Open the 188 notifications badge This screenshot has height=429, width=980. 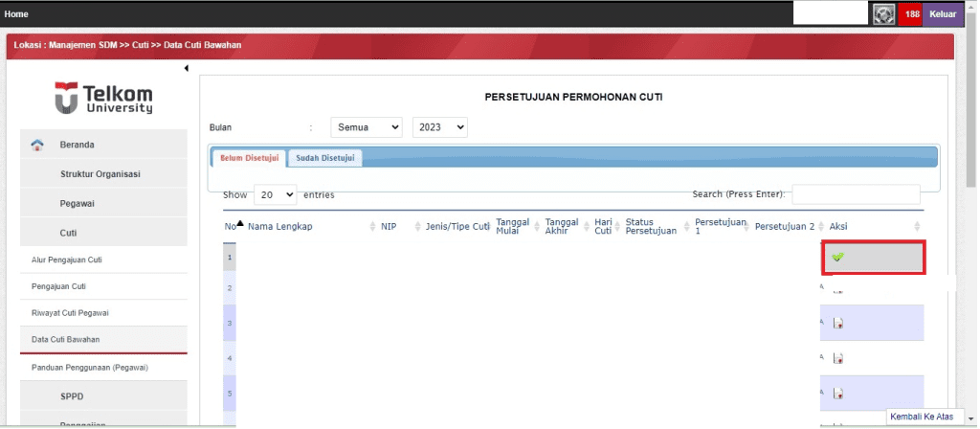coord(912,13)
